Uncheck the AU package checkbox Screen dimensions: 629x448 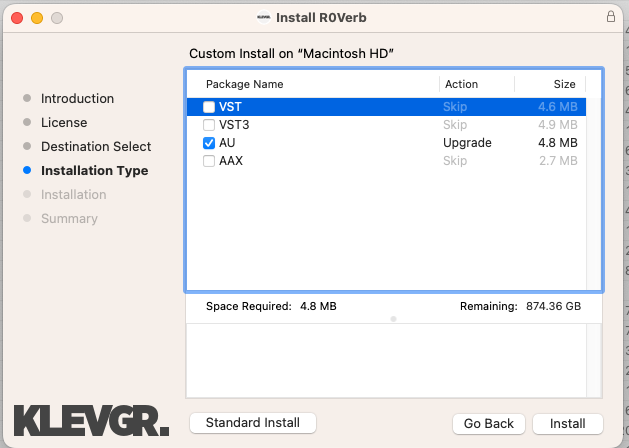click(x=209, y=143)
